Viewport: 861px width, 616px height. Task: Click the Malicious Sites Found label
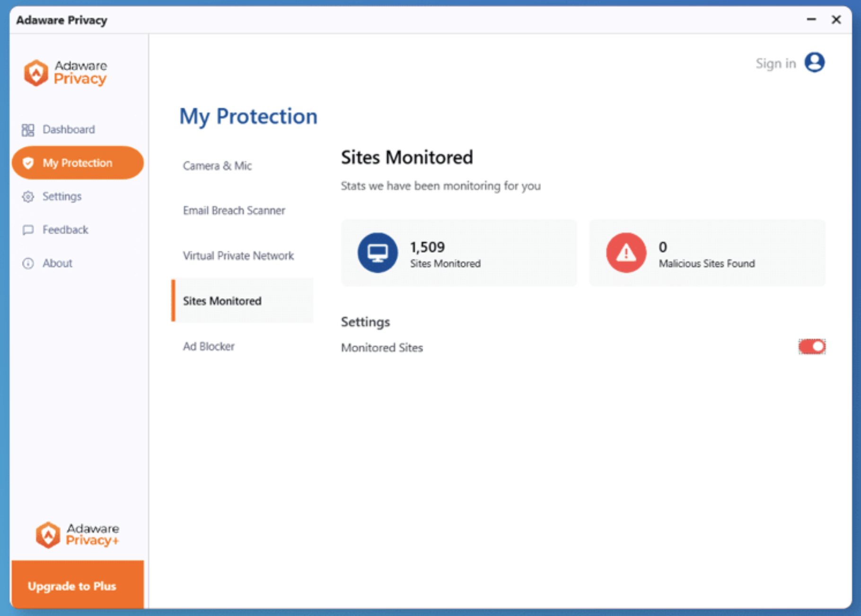point(707,264)
